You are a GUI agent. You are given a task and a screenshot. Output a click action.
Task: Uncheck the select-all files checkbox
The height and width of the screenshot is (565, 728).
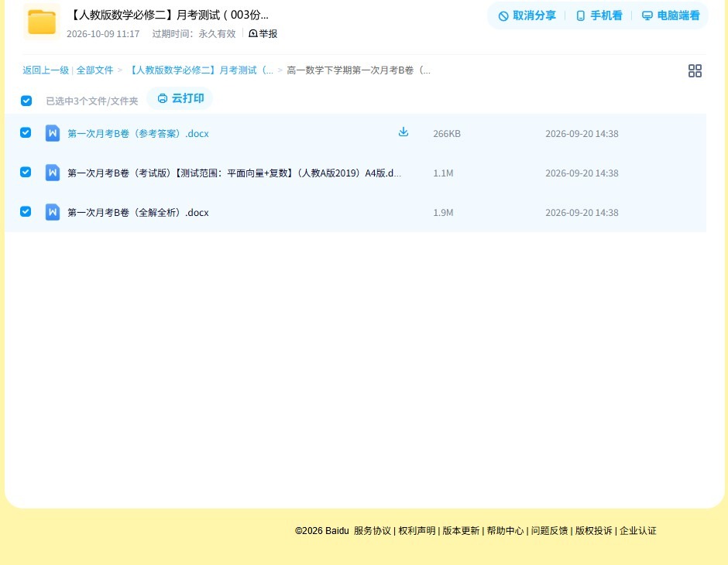click(x=26, y=101)
